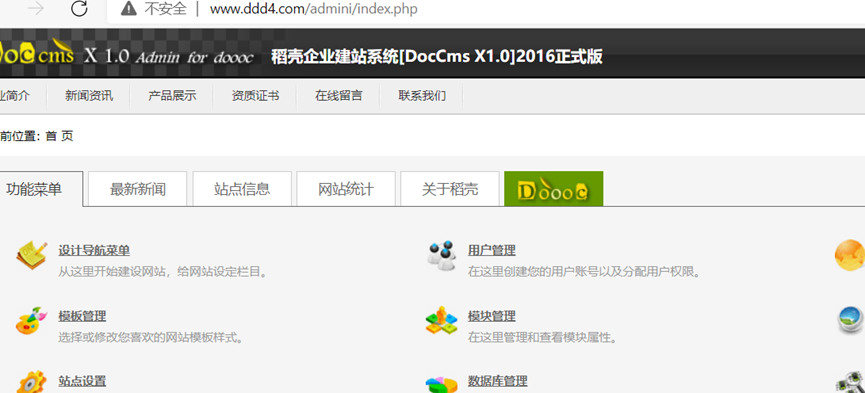This screenshot has width=865, height=393.
Task: Open the 站点设置 link
Action: [82, 381]
